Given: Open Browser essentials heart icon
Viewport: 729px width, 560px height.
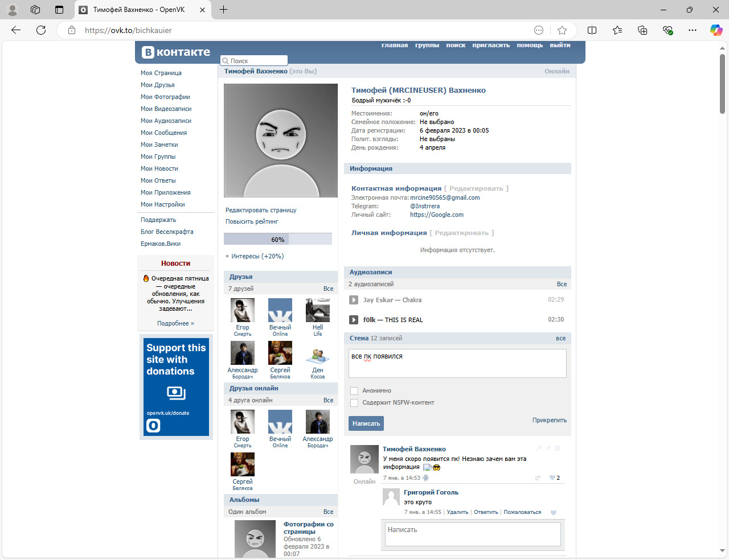Looking at the screenshot, I should pyautogui.click(x=667, y=30).
